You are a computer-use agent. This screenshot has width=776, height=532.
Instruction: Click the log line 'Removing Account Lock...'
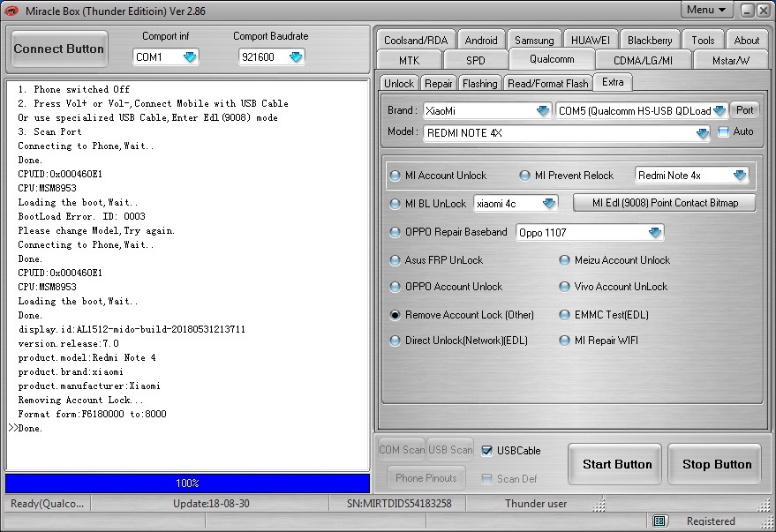coord(80,400)
